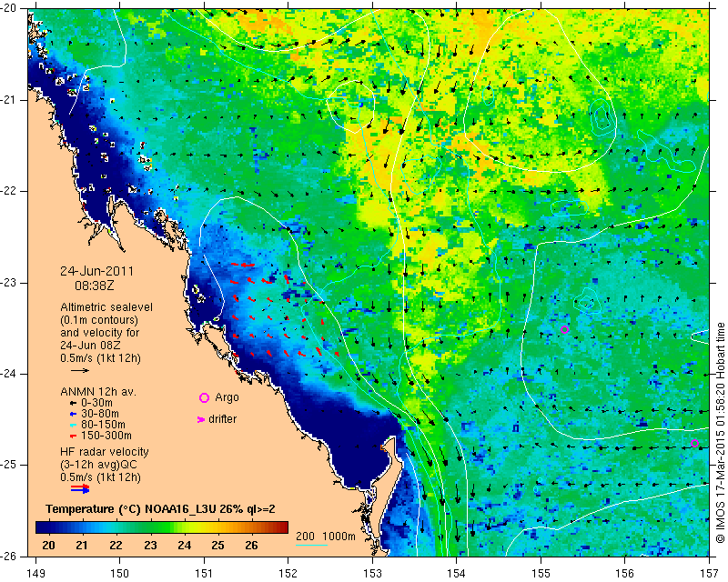Click the 'drifter' legend label
Viewport: 728px width, 582px height.
222,419
